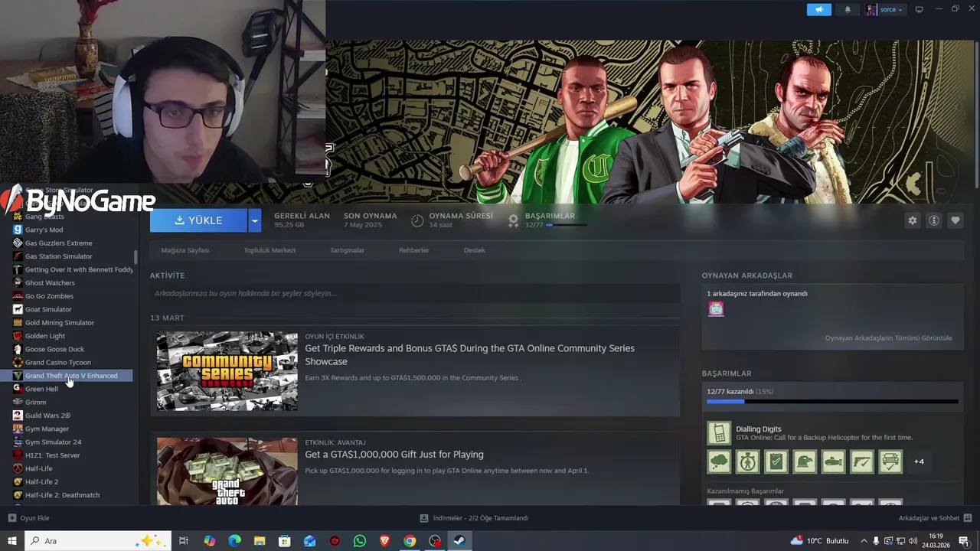Open WhatsApp from the taskbar
Viewport: 980px width, 551px height.
pos(360,541)
